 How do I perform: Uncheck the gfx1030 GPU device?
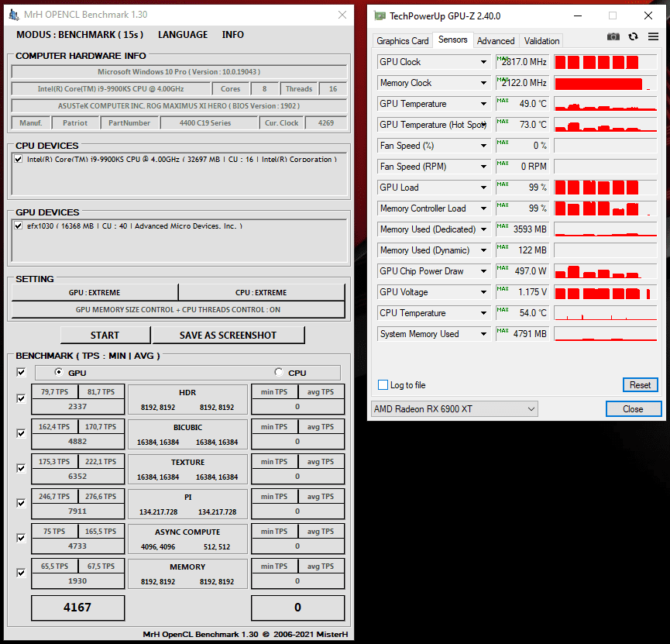pyautogui.click(x=18, y=226)
